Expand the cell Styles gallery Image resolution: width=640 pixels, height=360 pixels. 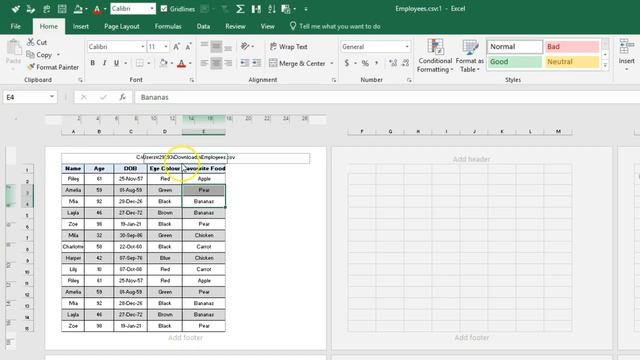pos(605,65)
